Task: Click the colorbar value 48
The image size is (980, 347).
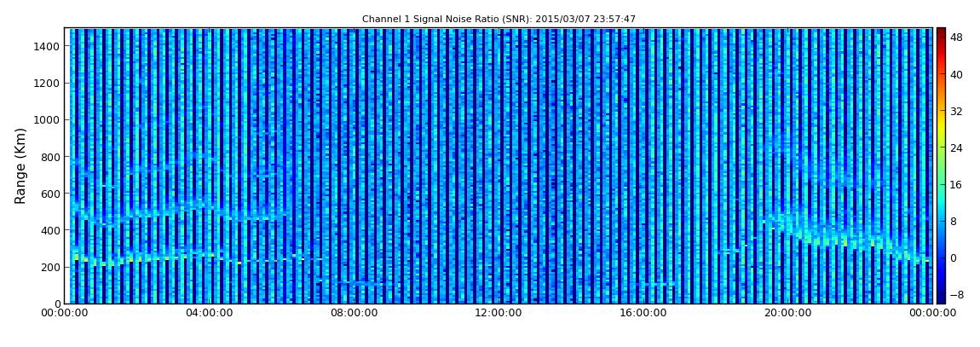Action: pyautogui.click(x=956, y=38)
